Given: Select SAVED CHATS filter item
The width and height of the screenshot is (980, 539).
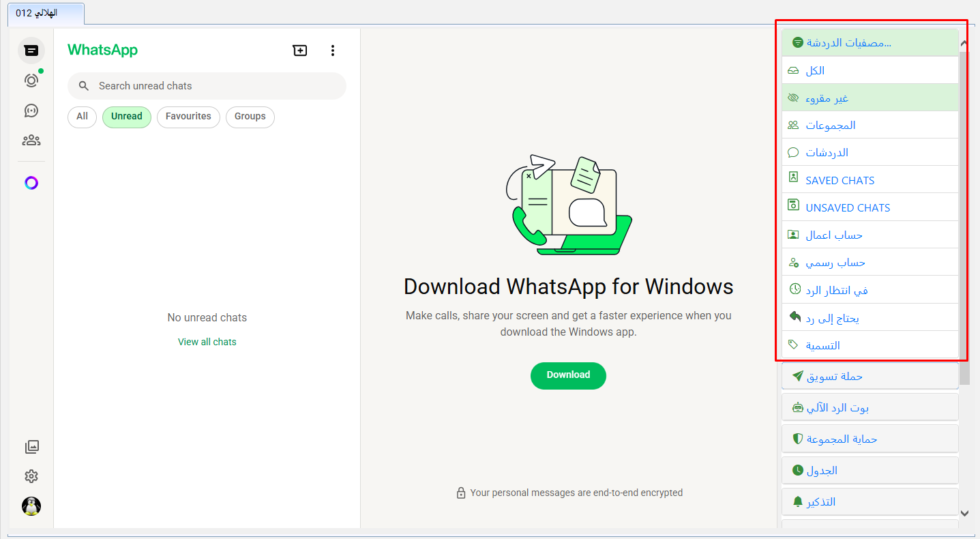Looking at the screenshot, I should 870,180.
